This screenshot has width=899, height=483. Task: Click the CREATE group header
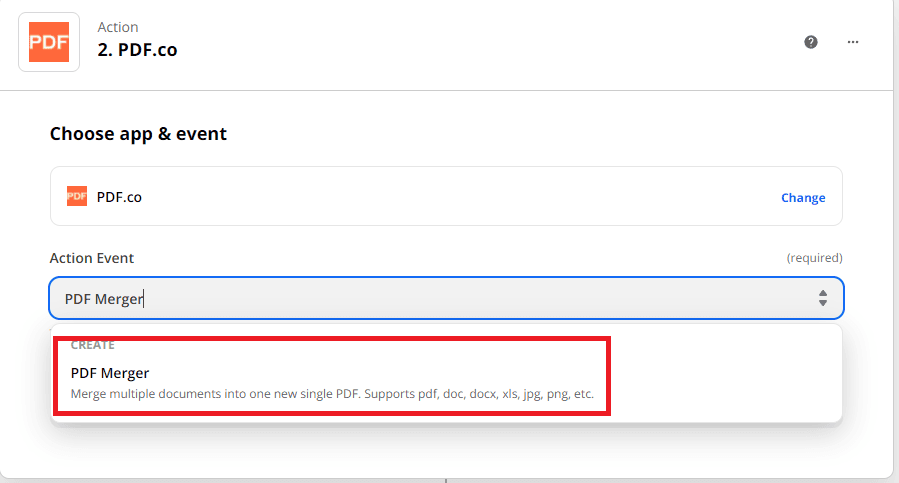click(x=93, y=345)
